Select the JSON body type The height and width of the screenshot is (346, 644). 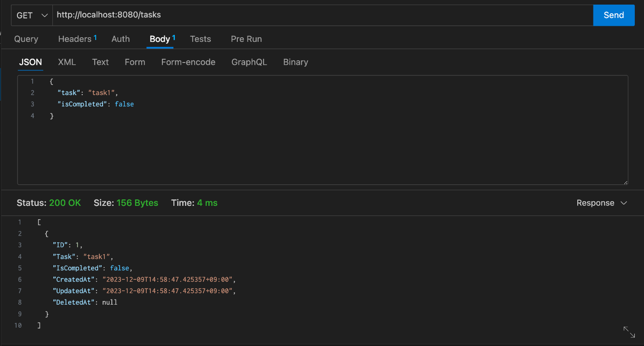tap(30, 62)
